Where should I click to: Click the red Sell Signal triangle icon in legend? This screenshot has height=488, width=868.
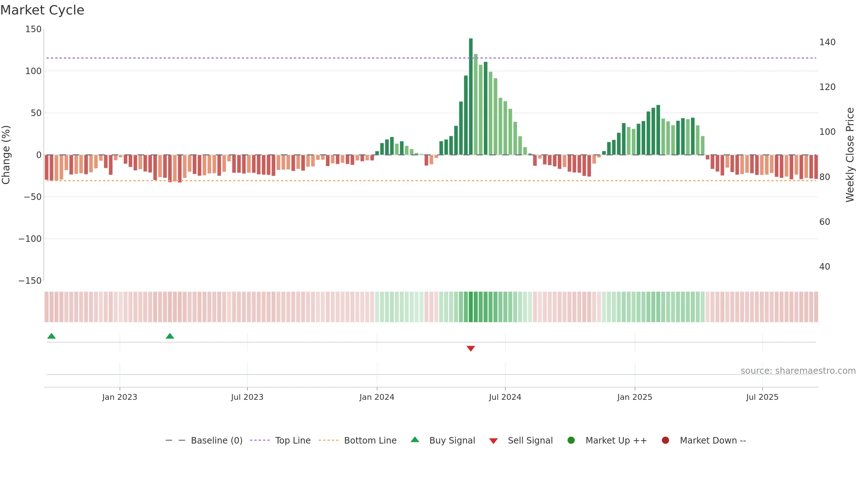tap(493, 441)
